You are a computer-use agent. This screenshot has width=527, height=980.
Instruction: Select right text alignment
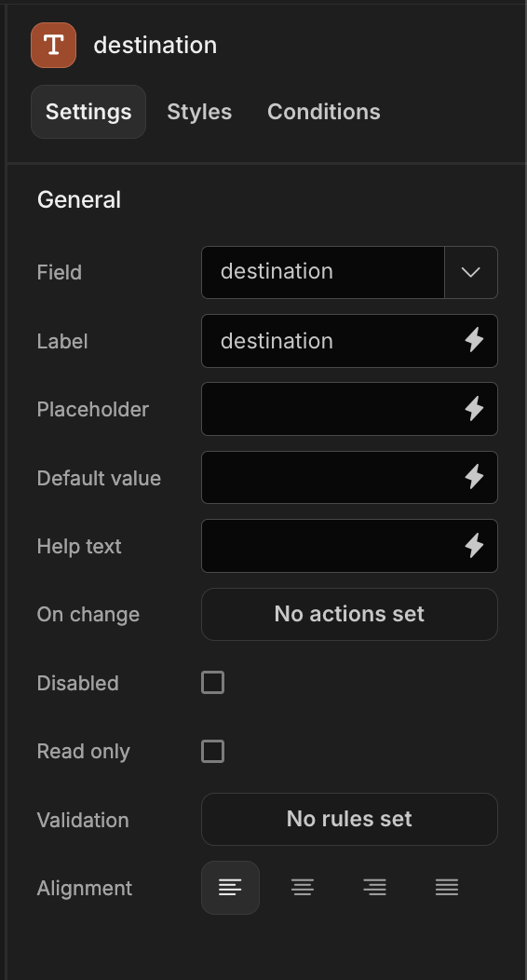tap(374, 888)
